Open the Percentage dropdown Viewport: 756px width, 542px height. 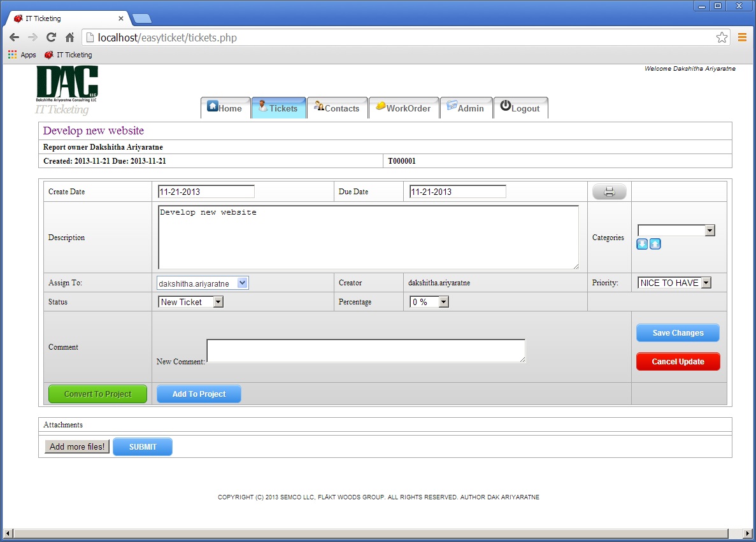point(429,302)
